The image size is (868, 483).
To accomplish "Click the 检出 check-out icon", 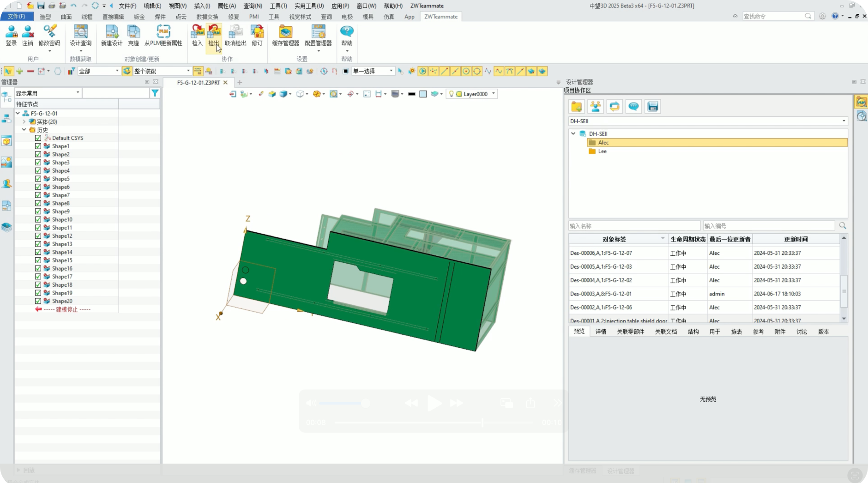I will 214,35.
